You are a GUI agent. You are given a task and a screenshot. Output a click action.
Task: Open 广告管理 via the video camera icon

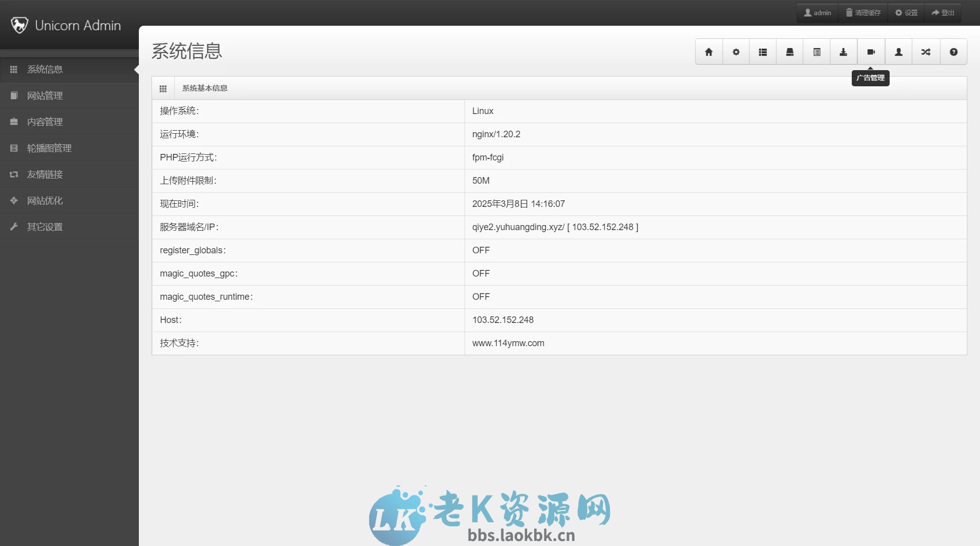pyautogui.click(x=870, y=51)
